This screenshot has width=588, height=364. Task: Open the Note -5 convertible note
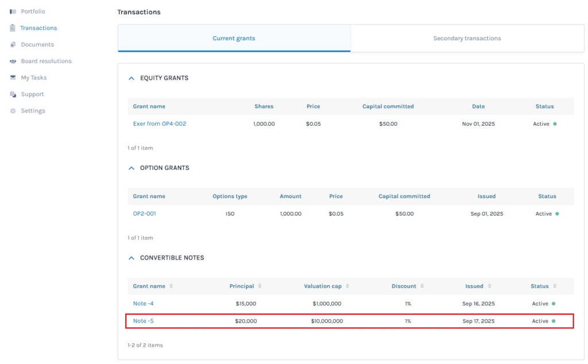(x=144, y=321)
